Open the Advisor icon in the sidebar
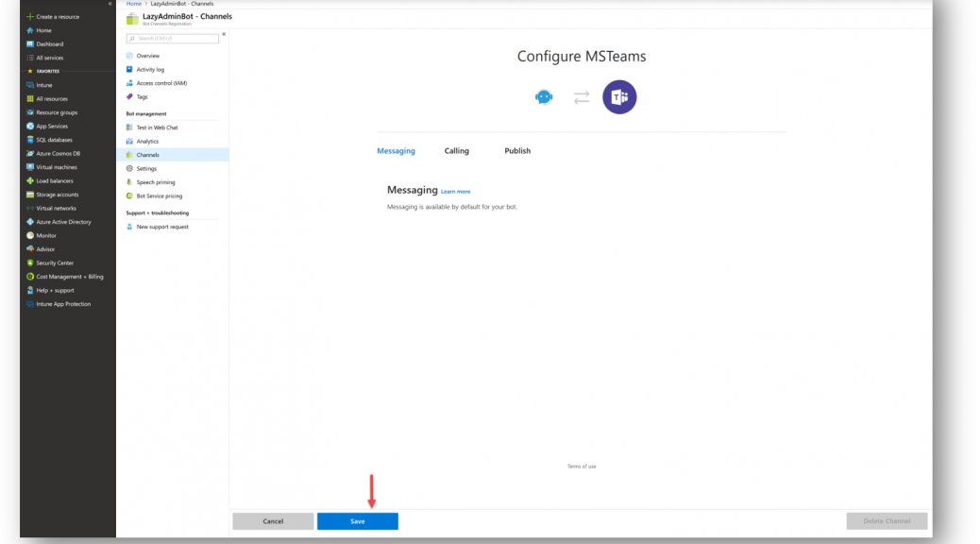 coord(30,249)
